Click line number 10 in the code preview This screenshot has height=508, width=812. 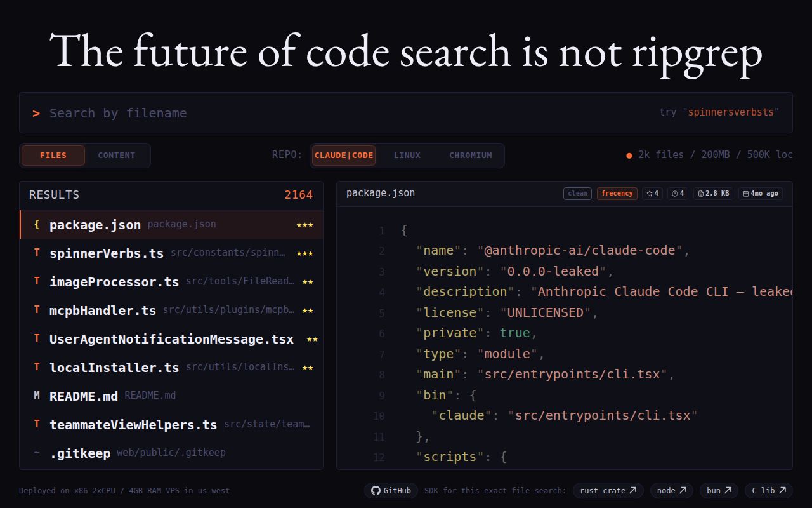click(x=379, y=416)
